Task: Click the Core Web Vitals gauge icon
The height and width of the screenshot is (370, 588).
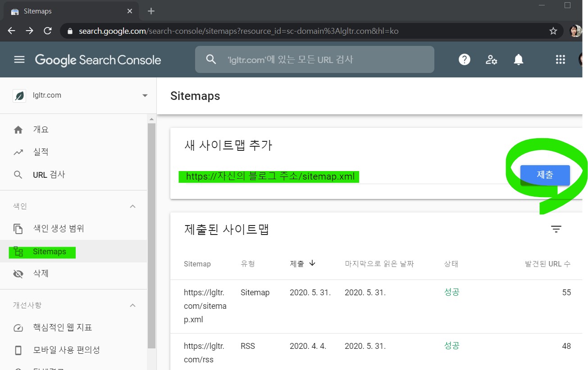Action: pyautogui.click(x=18, y=328)
